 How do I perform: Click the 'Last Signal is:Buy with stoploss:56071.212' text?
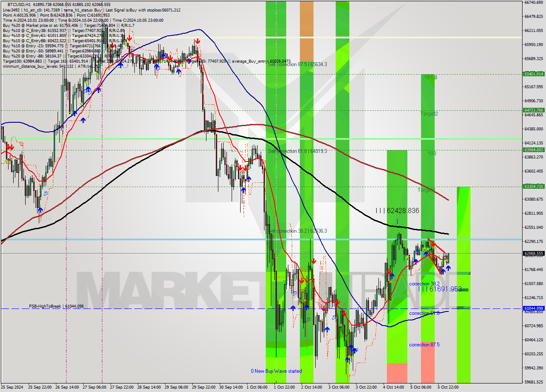(142, 10)
